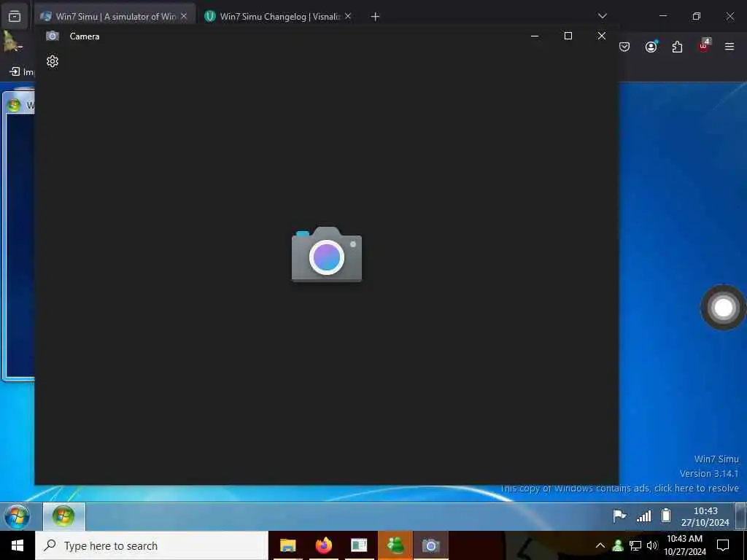Click the Camera app title bar icon

(x=53, y=36)
